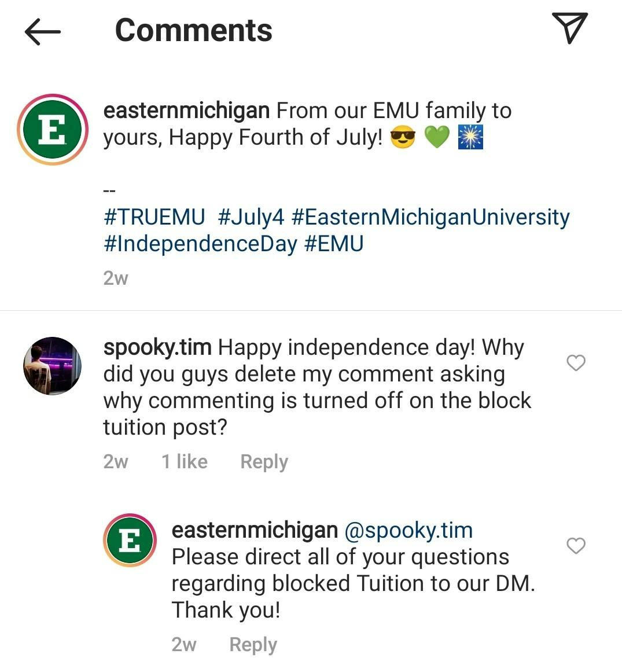Screen dimensions: 622x672
Task: Open the #July4 hashtag
Action: (x=251, y=217)
